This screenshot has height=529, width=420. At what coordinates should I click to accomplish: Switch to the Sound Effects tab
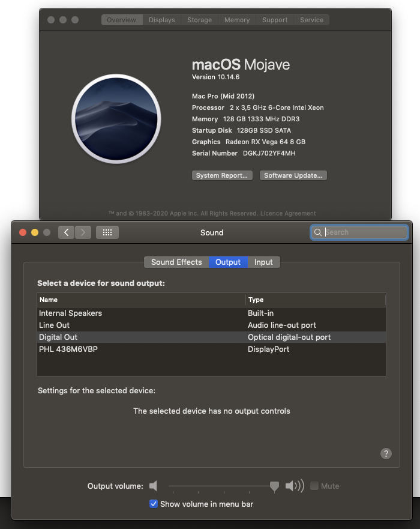pyautogui.click(x=176, y=262)
